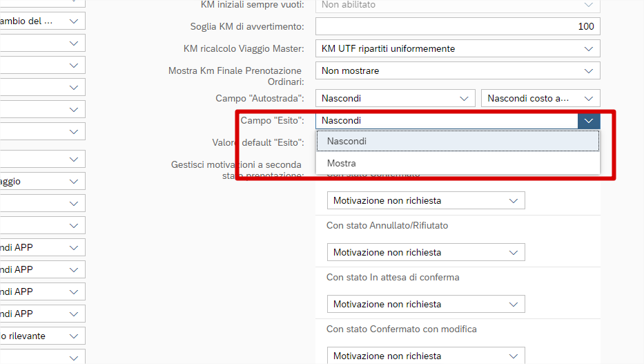Choose "Nascondi" option in the Esito list
The width and height of the screenshot is (644, 364).
click(x=347, y=141)
